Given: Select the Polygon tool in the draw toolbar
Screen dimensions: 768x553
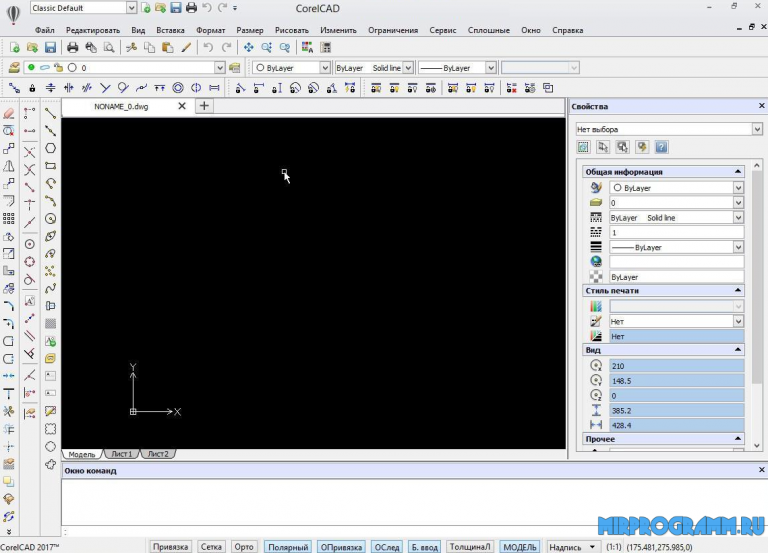Looking at the screenshot, I should tap(50, 148).
